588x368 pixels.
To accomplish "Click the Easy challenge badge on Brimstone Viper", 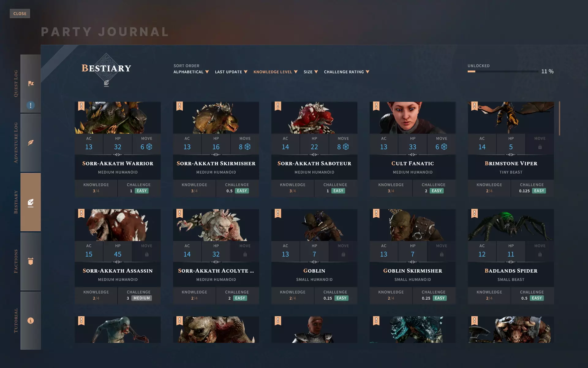I will 539,191.
